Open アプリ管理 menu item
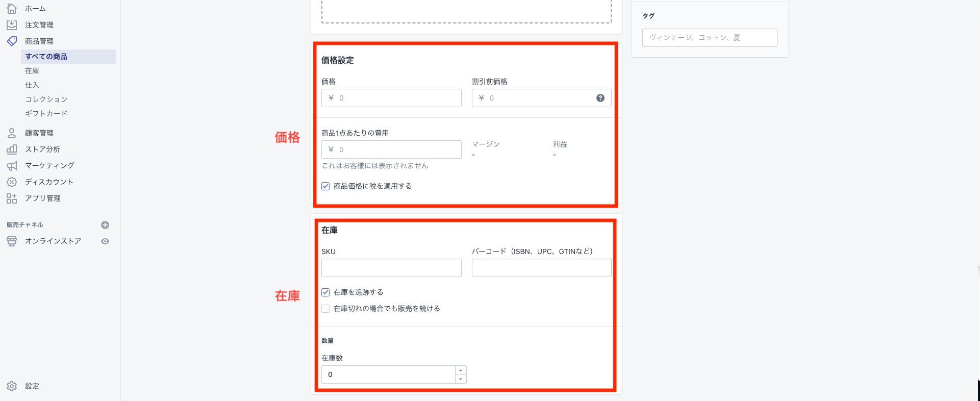980x401 pixels. coord(43,198)
